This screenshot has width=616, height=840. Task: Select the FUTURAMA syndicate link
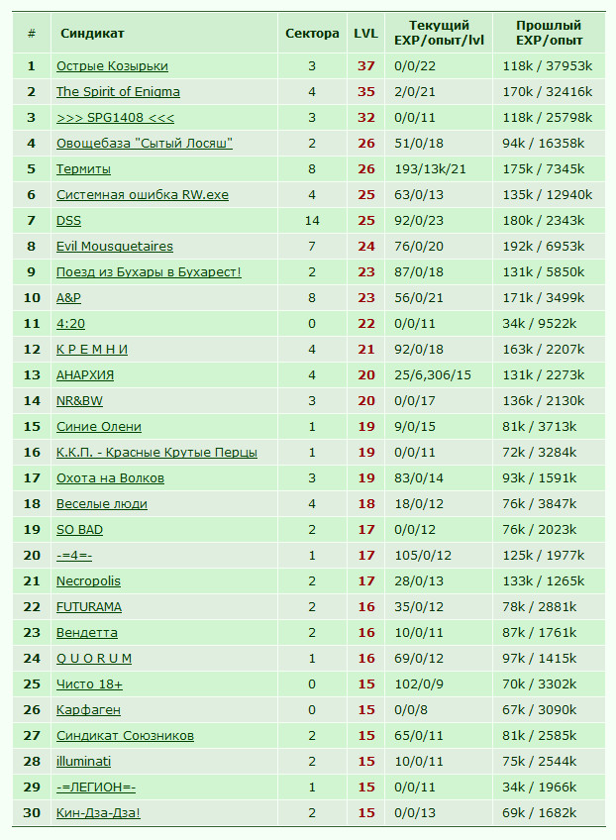pos(89,606)
